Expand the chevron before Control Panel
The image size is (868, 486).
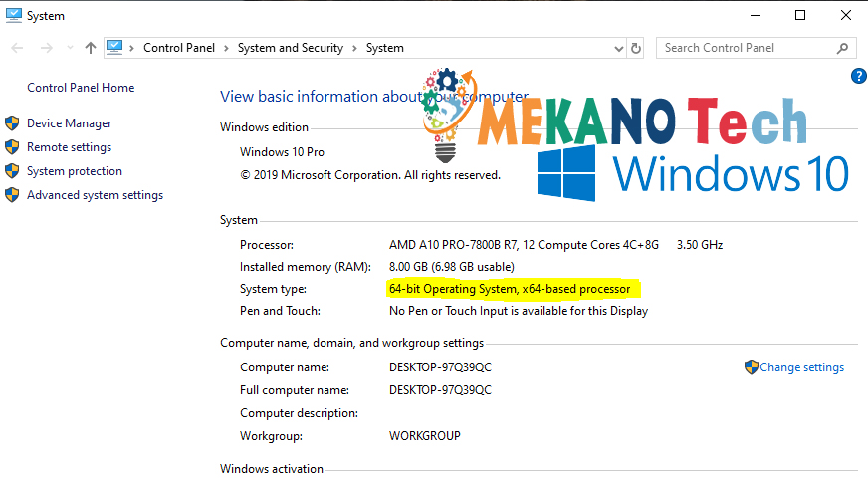point(131,48)
